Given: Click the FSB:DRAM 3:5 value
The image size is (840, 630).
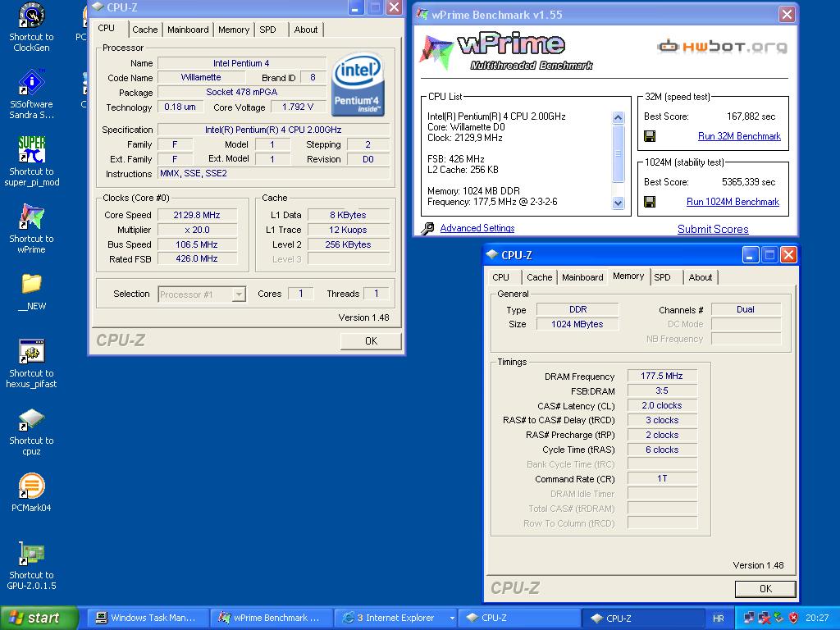Looking at the screenshot, I should (662, 390).
